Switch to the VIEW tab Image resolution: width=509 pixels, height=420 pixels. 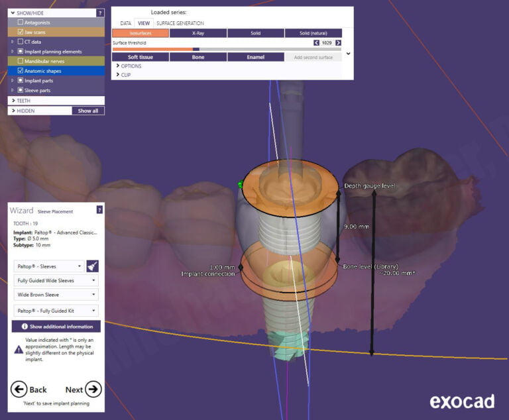(144, 23)
